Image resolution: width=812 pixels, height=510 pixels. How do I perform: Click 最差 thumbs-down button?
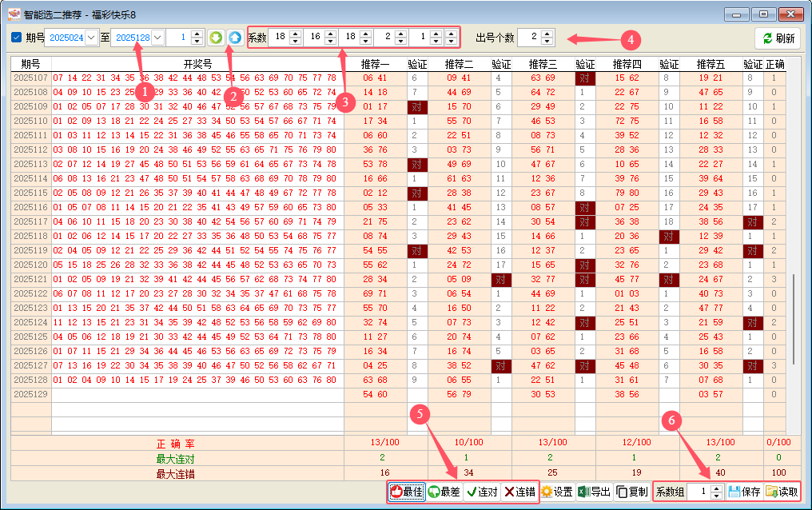point(444,492)
